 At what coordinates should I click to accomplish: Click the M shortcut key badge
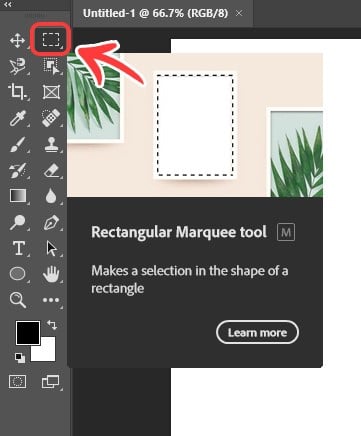tap(286, 232)
